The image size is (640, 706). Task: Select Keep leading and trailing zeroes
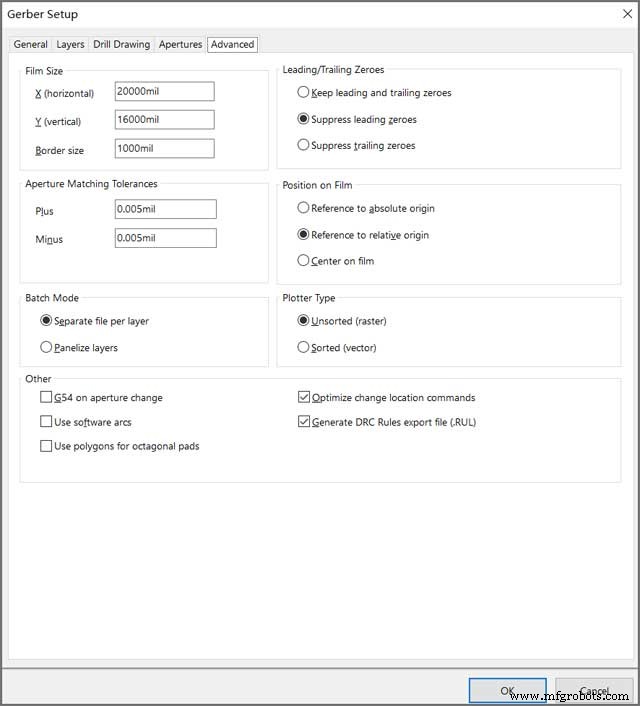click(303, 93)
